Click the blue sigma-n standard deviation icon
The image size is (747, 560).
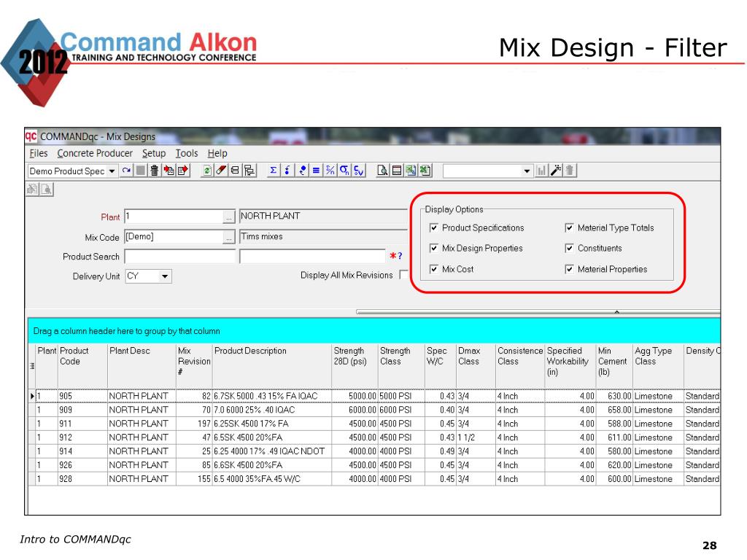pyautogui.click(x=344, y=171)
